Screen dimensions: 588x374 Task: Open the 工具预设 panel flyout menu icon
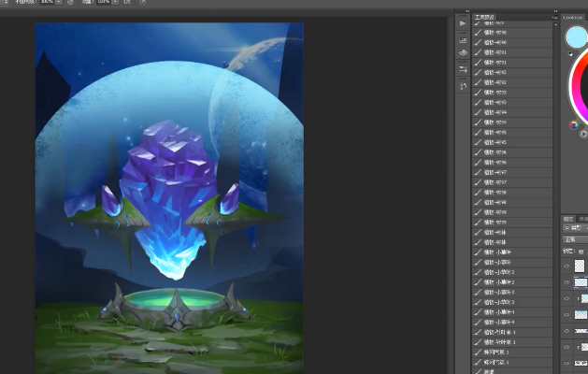point(554,17)
